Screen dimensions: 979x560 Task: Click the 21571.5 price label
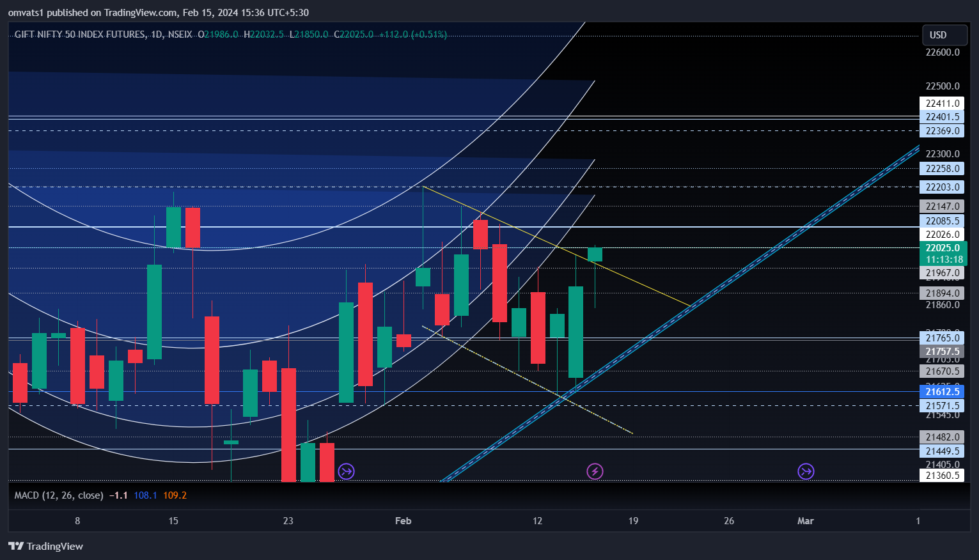[942, 406]
